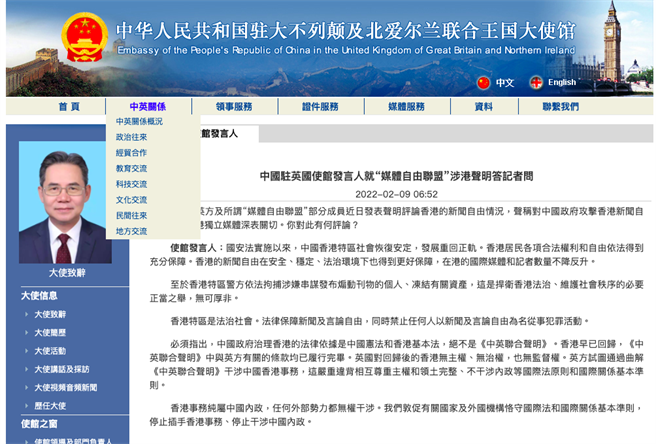Open the 媒體服務 menu
Image resolution: width=656 pixels, height=444 pixels.
coord(406,107)
